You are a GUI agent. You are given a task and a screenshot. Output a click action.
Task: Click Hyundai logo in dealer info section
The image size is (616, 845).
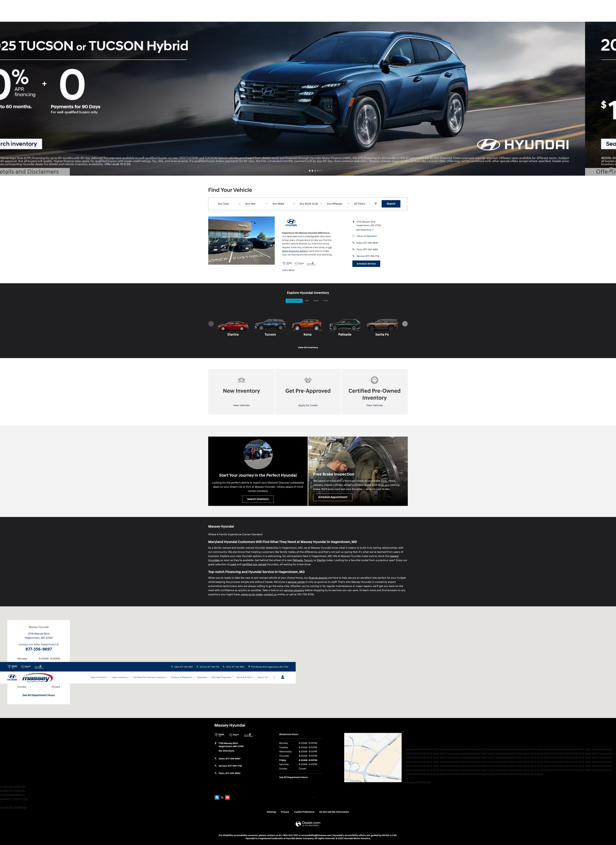[x=291, y=223]
